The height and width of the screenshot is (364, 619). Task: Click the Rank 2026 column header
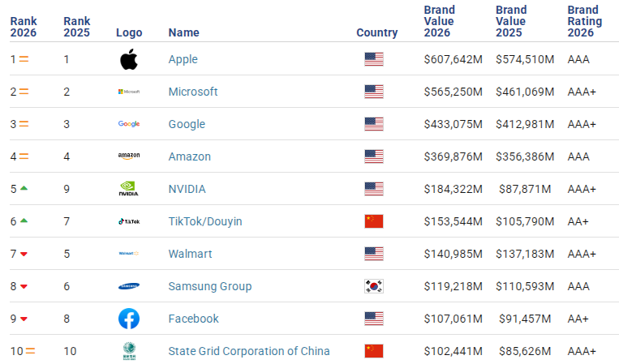click(x=24, y=27)
